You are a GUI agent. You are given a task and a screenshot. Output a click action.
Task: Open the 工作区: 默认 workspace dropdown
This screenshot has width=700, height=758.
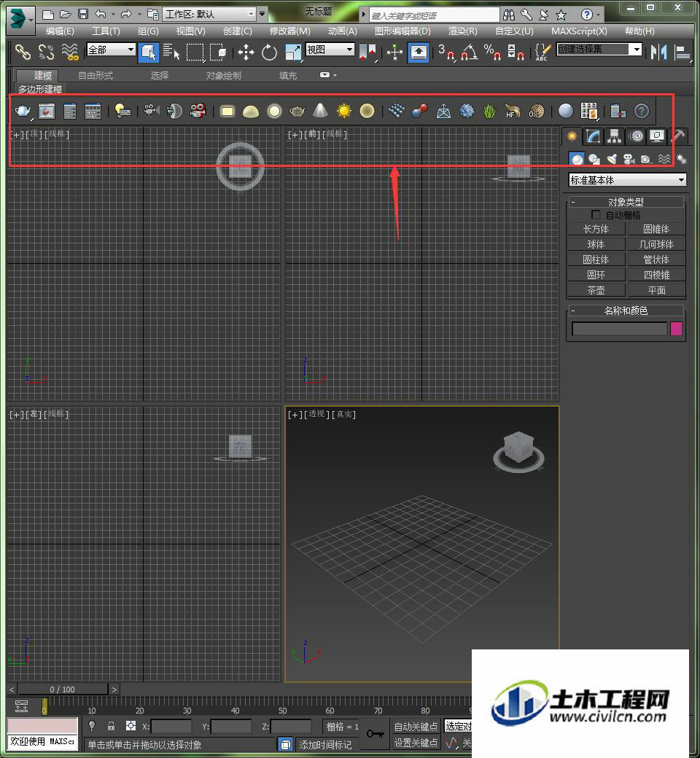click(x=209, y=14)
